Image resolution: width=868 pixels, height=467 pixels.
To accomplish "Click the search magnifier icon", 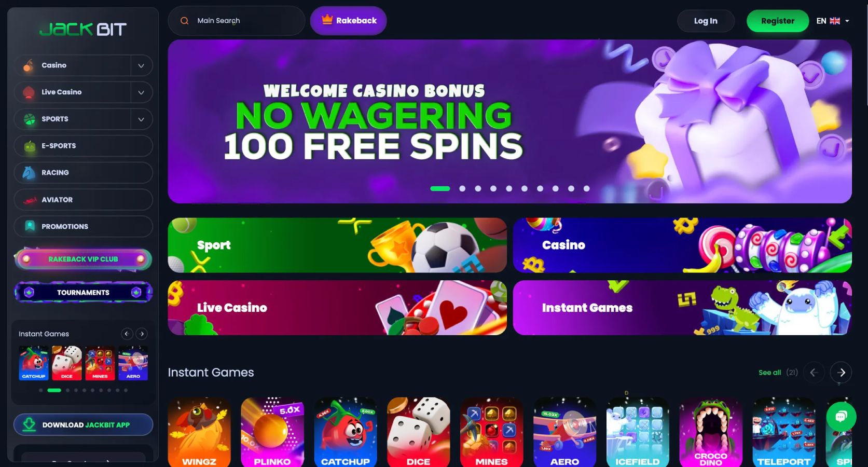I will click(x=184, y=21).
